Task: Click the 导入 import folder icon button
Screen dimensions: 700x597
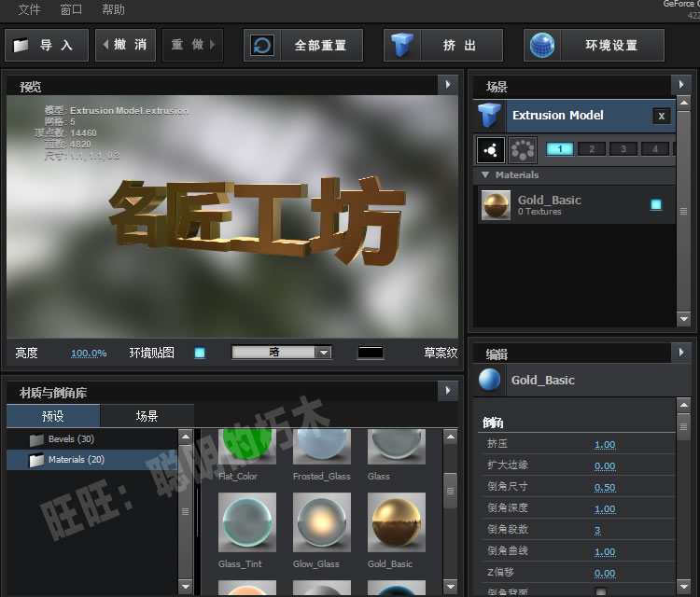Action: pos(47,45)
